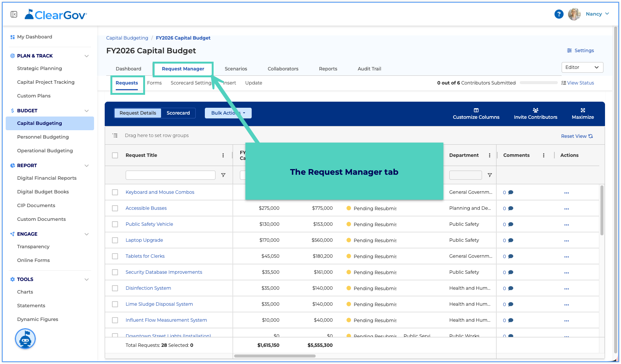The height and width of the screenshot is (364, 621).
Task: Switch to the Collaborators tab
Action: point(283,69)
